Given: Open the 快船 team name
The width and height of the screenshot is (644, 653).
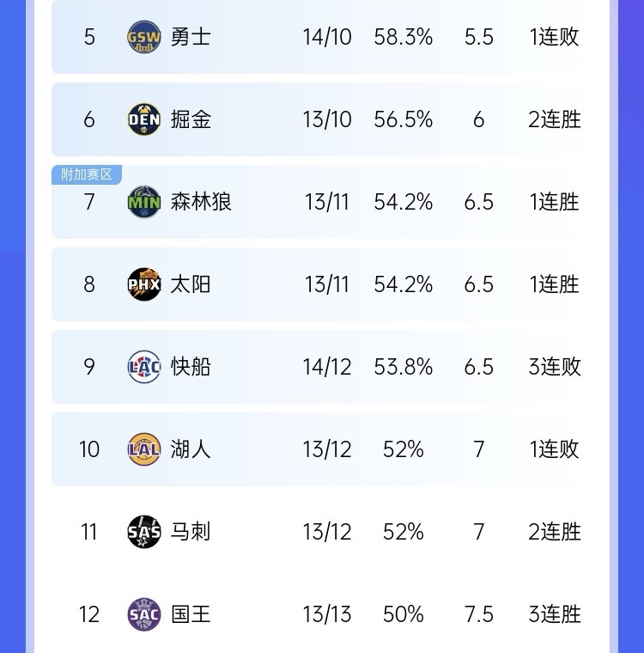Looking at the screenshot, I should point(191,367).
